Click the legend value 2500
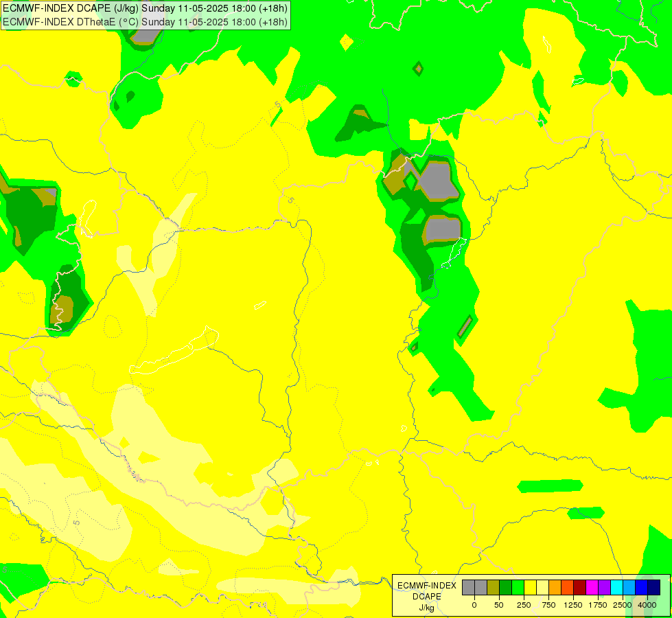Screen dimensions: 672x618 pyautogui.click(x=623, y=605)
